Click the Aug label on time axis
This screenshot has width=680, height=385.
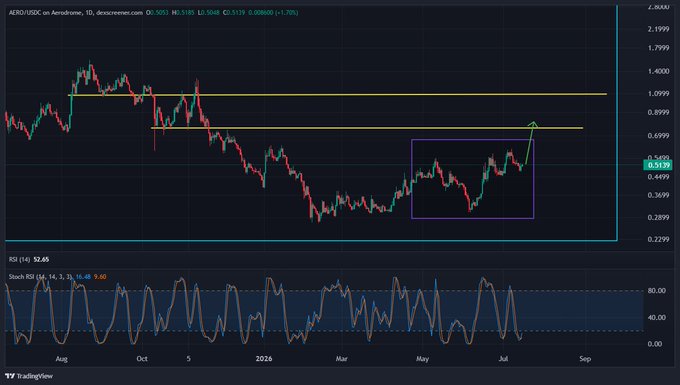62,359
